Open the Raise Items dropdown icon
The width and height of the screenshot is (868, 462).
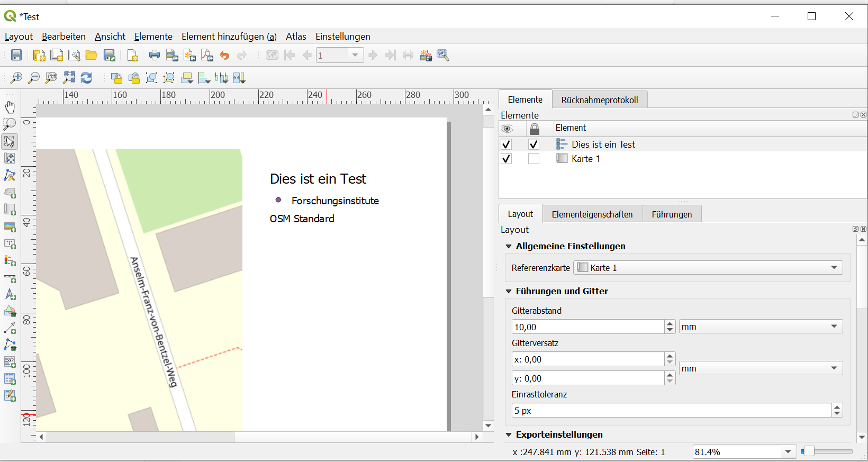(187, 78)
